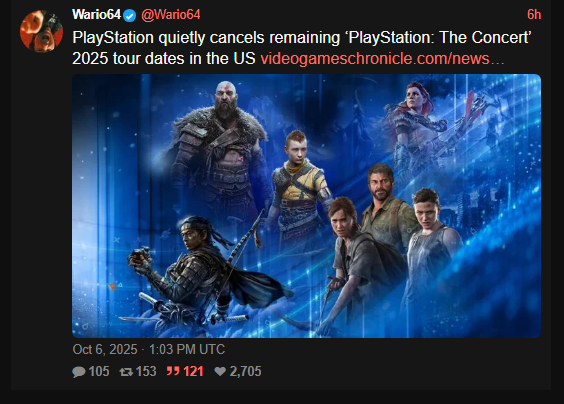Click the speech bubble replies icon
Screen dimensions: 564x404
79,372
